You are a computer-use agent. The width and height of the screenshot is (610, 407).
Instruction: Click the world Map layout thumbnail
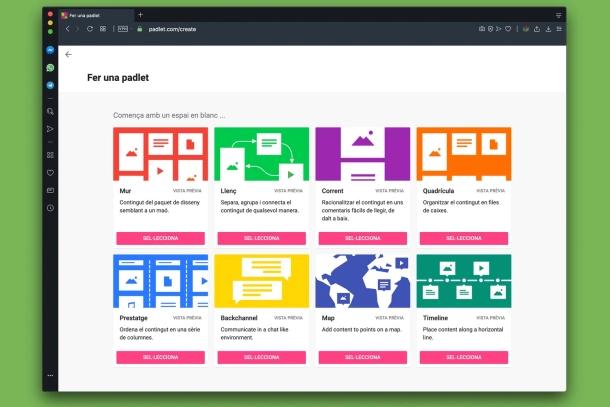click(363, 281)
